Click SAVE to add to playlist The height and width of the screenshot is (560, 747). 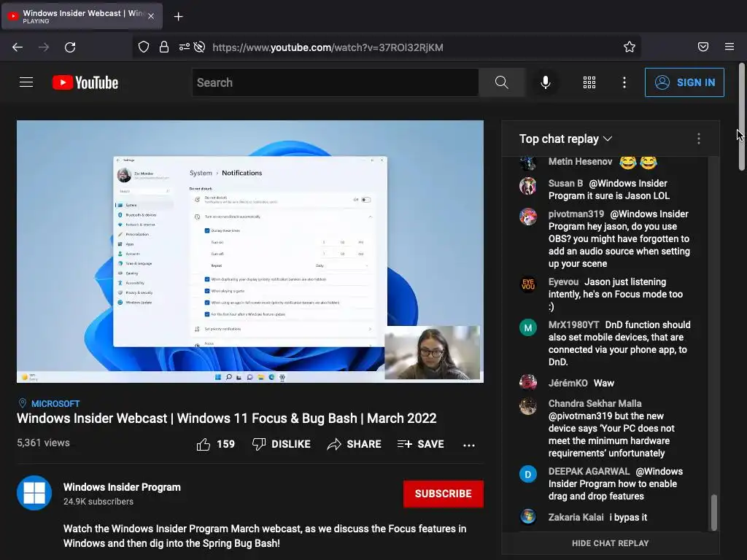point(421,444)
